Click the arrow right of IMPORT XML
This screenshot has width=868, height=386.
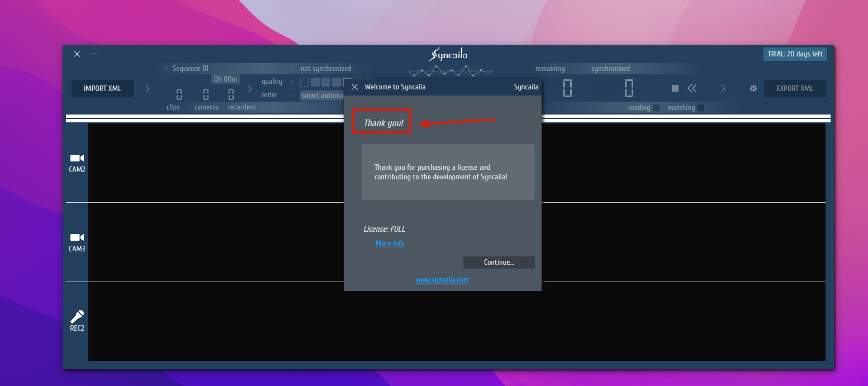tap(148, 88)
